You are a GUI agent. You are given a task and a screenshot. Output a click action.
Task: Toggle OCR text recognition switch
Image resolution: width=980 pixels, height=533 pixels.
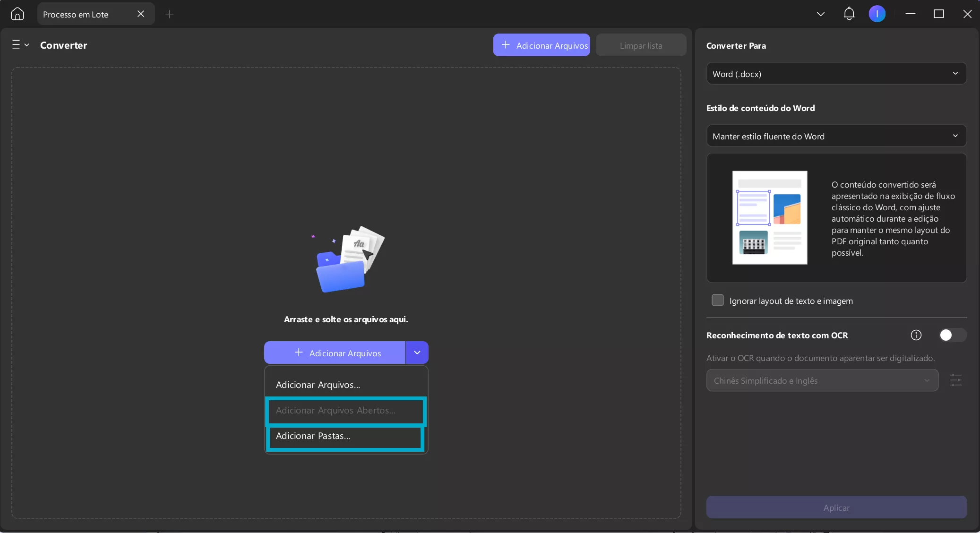(x=952, y=335)
